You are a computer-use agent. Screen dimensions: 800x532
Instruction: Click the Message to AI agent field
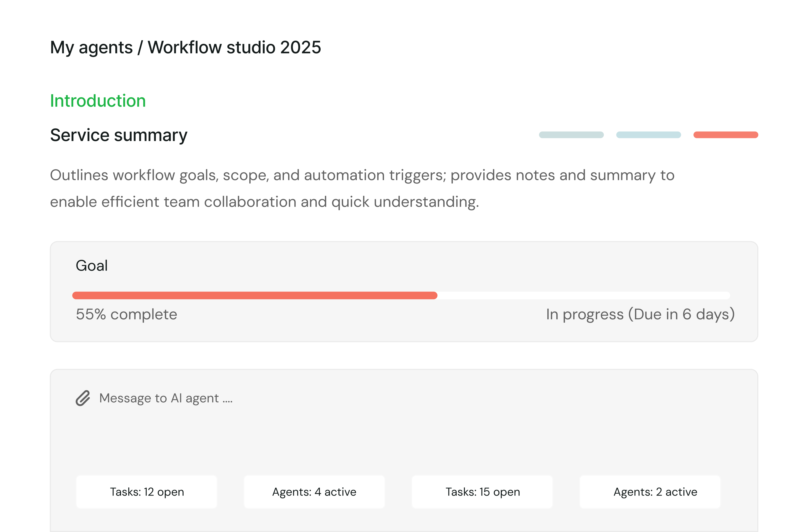tap(166, 398)
